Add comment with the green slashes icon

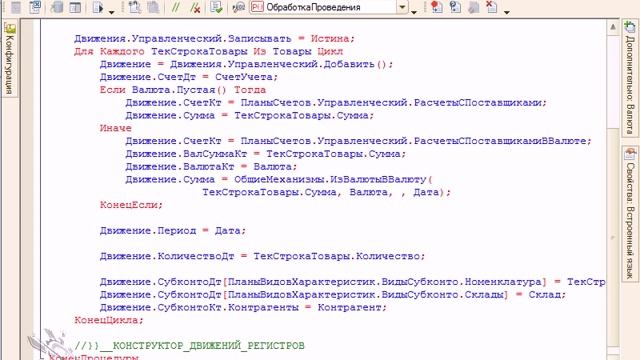(x=176, y=7)
